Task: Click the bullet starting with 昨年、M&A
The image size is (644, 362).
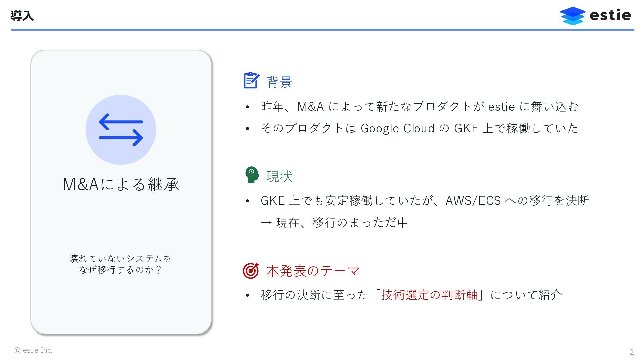Action: click(419, 107)
